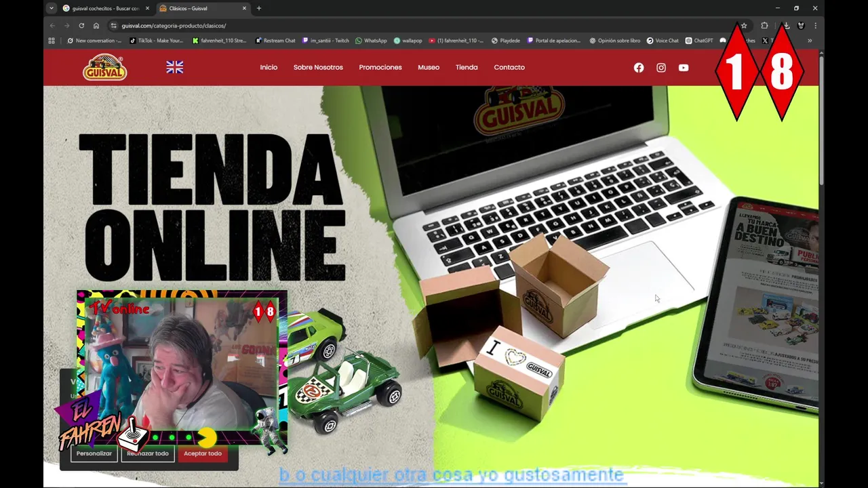Close the Clásicos – Guisval tab
Image resolution: width=868 pixels, height=488 pixels.
click(245, 8)
